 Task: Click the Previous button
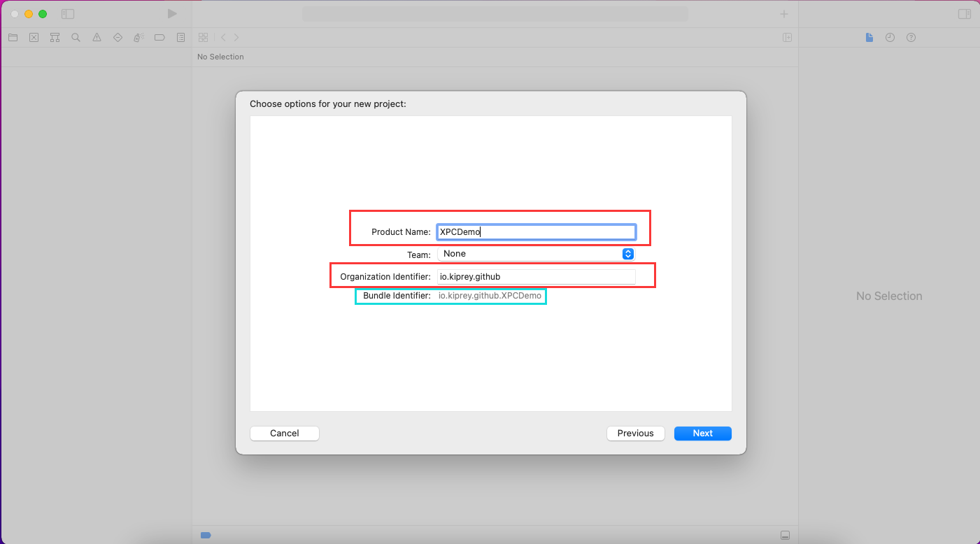635,434
